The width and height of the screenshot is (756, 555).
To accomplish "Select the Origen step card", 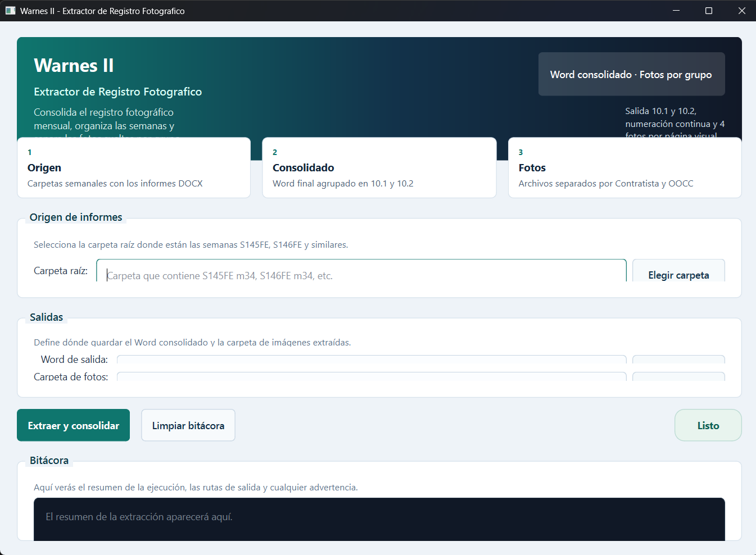I will pos(134,167).
